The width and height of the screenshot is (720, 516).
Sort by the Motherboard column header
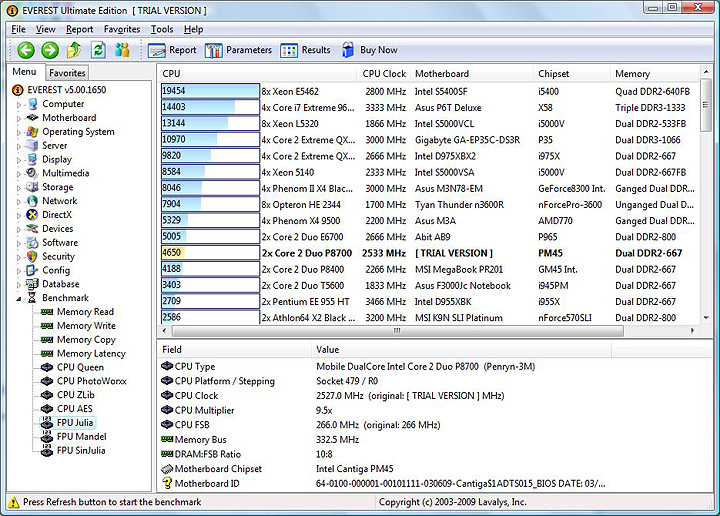(x=472, y=74)
